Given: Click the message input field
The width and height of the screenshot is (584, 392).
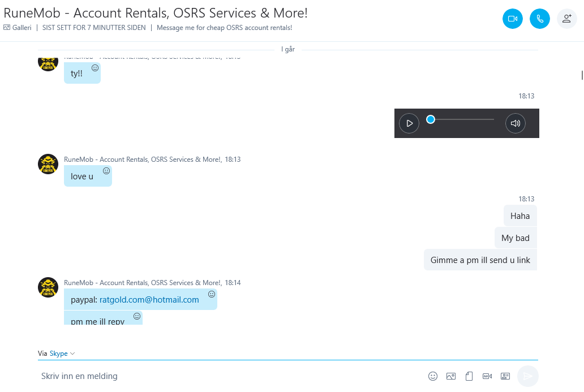Looking at the screenshot, I should tap(231, 376).
